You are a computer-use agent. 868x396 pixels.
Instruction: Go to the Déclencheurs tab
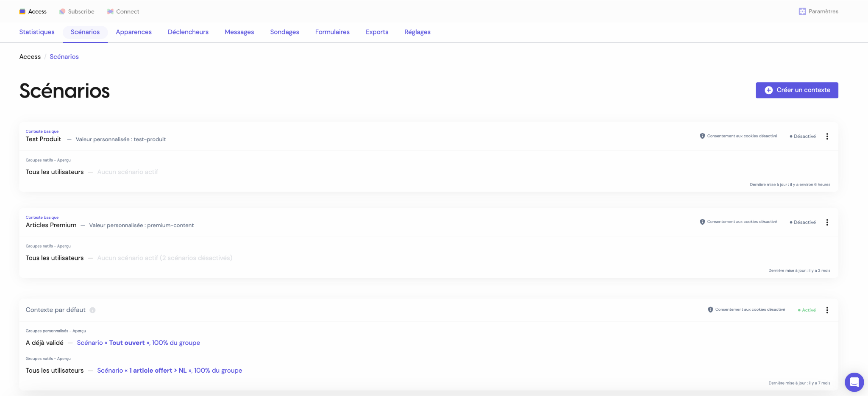tap(188, 32)
